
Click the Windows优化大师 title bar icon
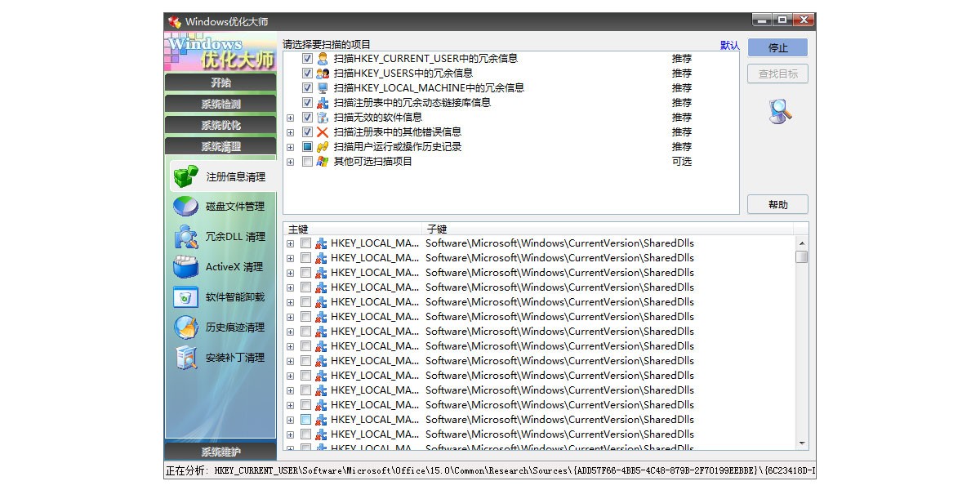[174, 21]
